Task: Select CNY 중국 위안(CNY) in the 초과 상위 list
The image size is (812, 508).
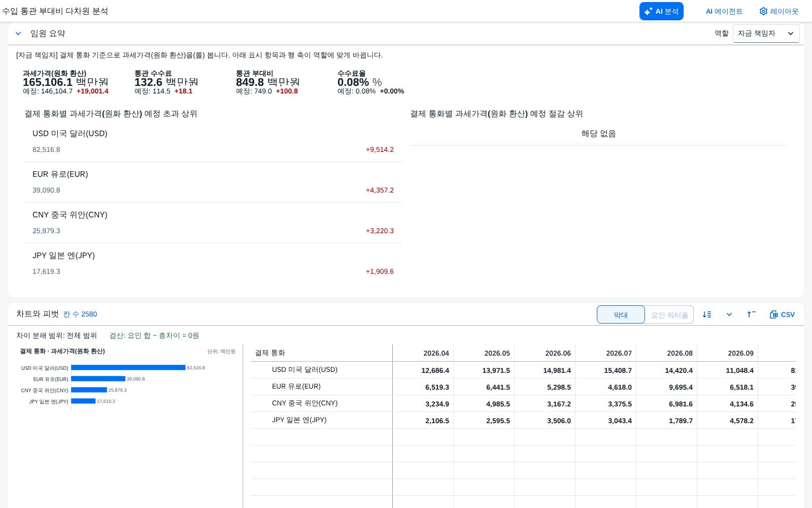Action: click(213, 223)
